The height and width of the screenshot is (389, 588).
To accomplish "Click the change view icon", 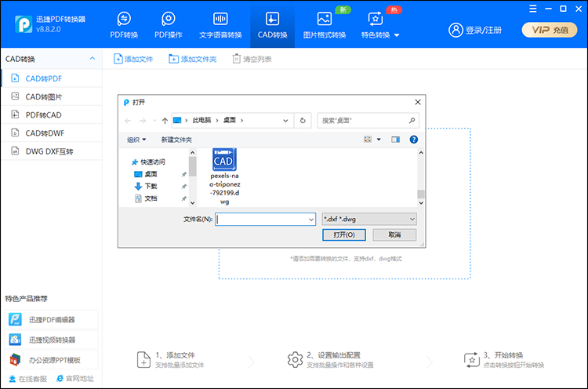I will point(368,139).
